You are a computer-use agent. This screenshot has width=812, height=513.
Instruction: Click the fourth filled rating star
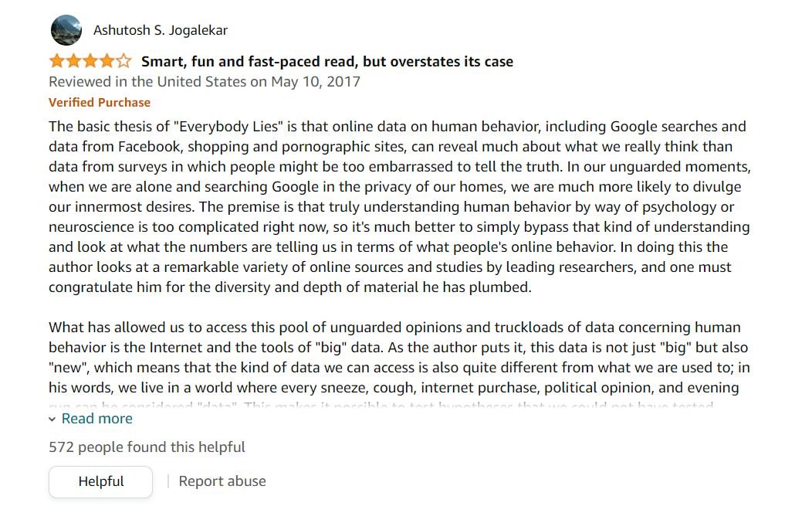[107, 62]
